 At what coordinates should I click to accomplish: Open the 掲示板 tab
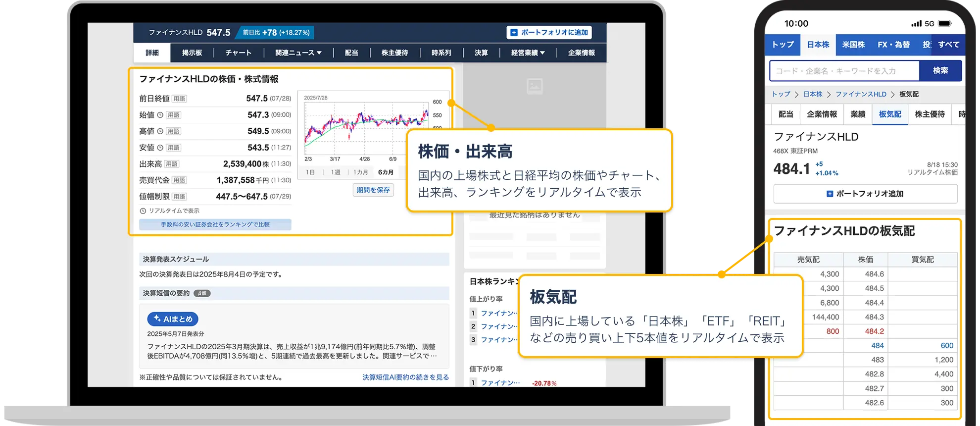point(192,53)
